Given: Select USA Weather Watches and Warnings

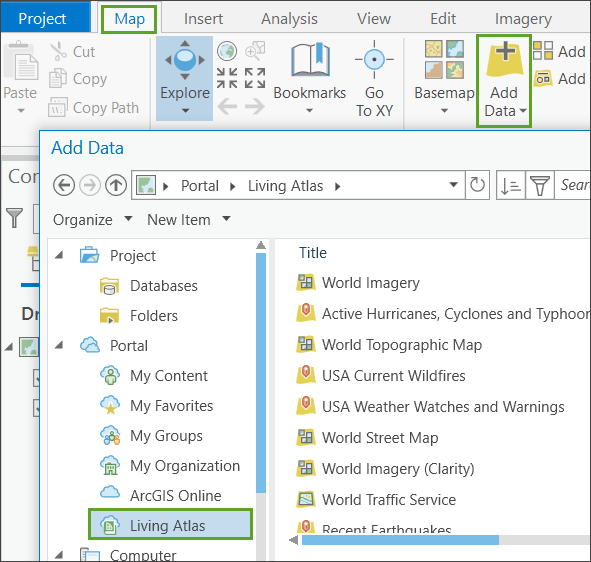Looking at the screenshot, I should [430, 406].
